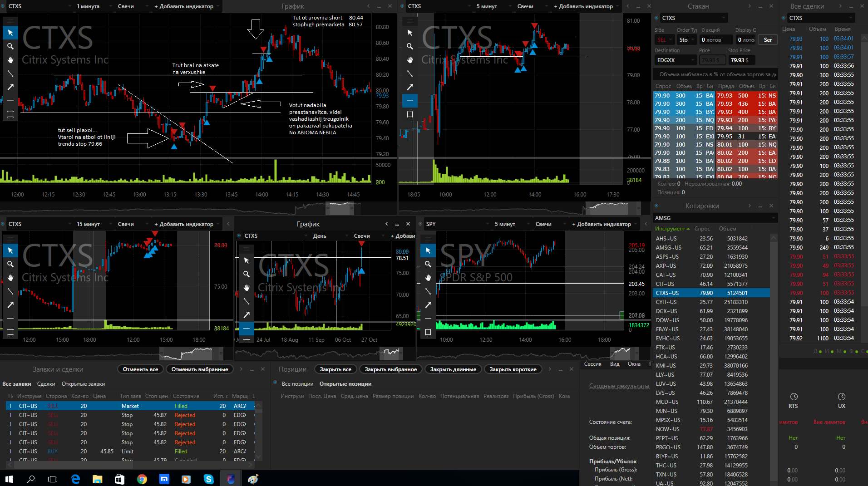Pick the hand pan tool on SPY chart
Image resolution: width=868 pixels, height=486 pixels.
pyautogui.click(x=428, y=278)
